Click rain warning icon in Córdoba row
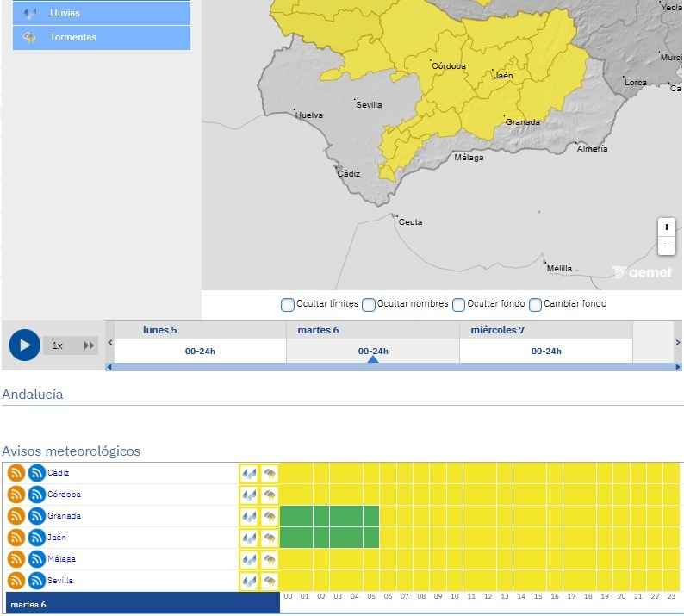684x616 pixels. (x=249, y=495)
